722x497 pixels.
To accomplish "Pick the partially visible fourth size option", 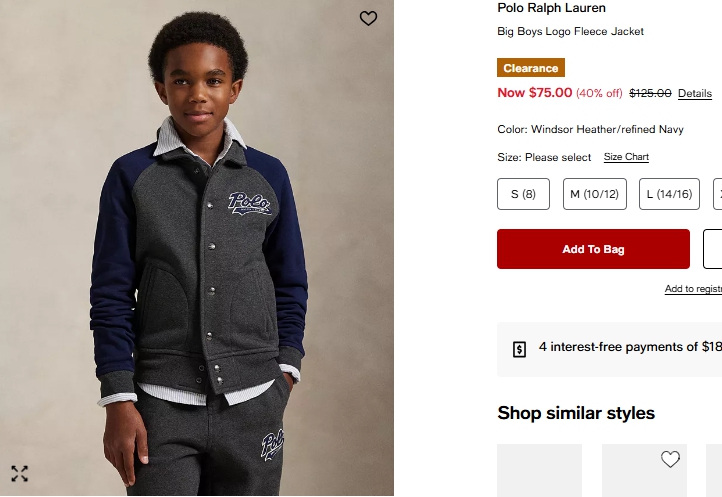I will pos(717,194).
